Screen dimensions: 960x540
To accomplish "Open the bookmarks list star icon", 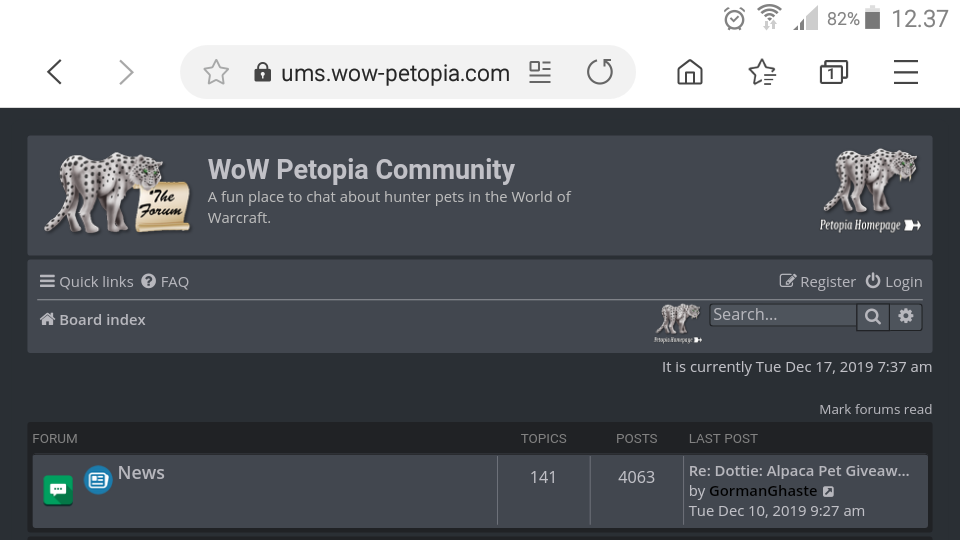I will tap(762, 72).
